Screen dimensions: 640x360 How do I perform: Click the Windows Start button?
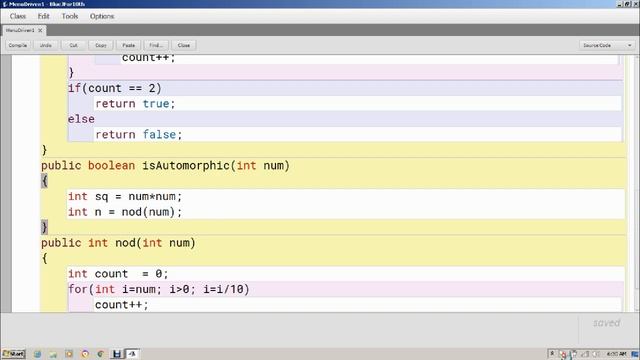click(13, 354)
